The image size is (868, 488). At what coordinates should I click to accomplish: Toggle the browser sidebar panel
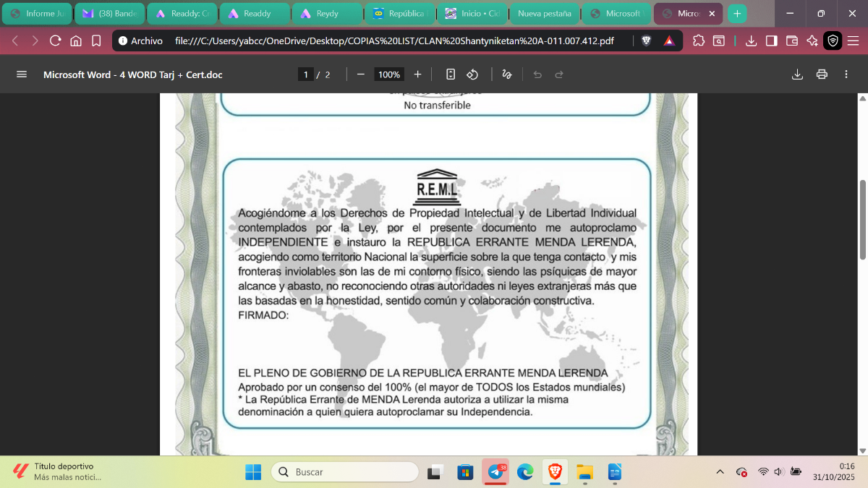click(772, 41)
